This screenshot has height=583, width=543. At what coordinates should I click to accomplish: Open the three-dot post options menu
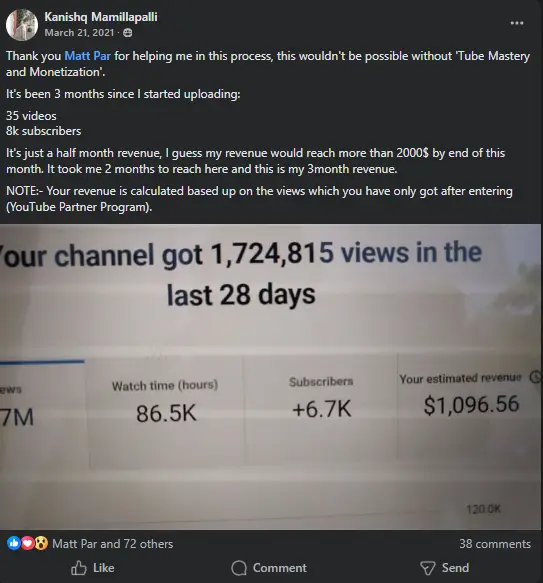[517, 23]
